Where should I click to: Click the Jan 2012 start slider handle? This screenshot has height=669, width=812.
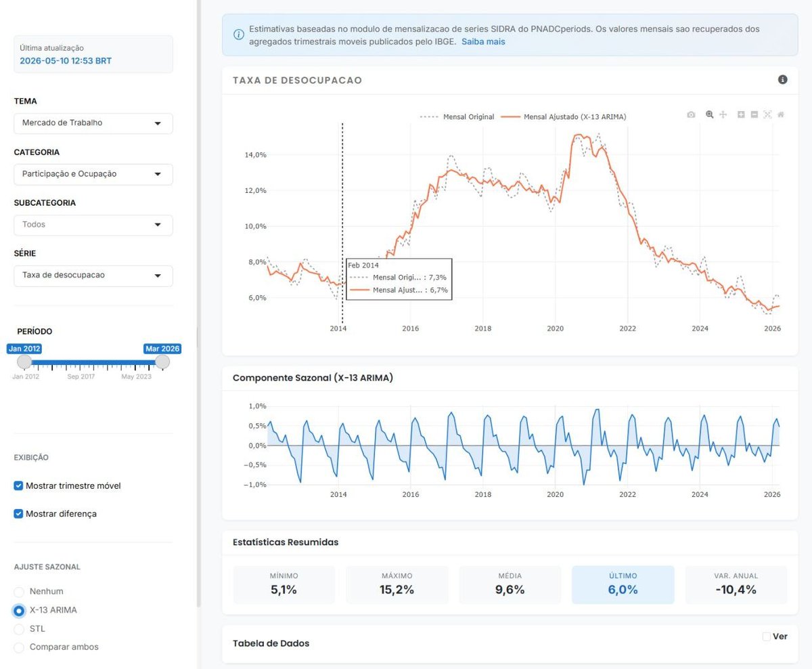coord(24,362)
